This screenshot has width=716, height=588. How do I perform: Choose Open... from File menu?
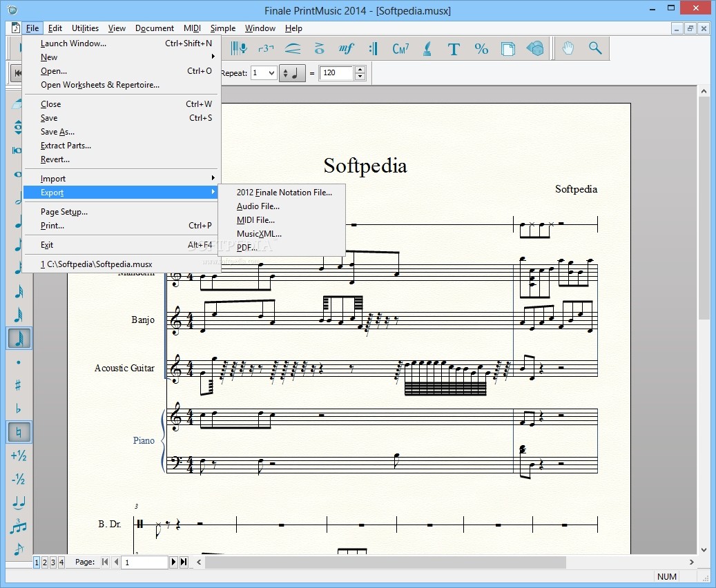click(x=122, y=71)
